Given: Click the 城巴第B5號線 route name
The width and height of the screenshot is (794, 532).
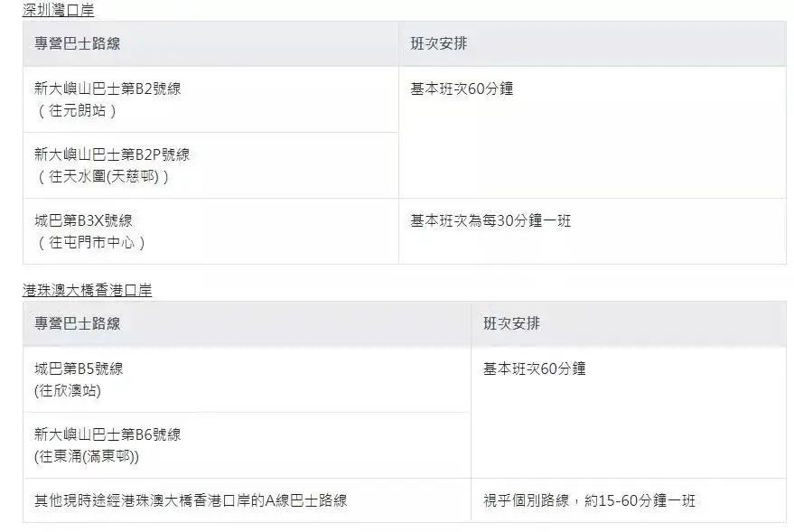Looking at the screenshot, I should 79,369.
